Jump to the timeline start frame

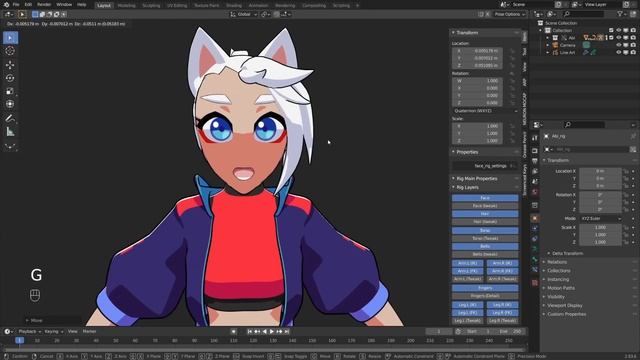pyautogui.click(x=249, y=331)
